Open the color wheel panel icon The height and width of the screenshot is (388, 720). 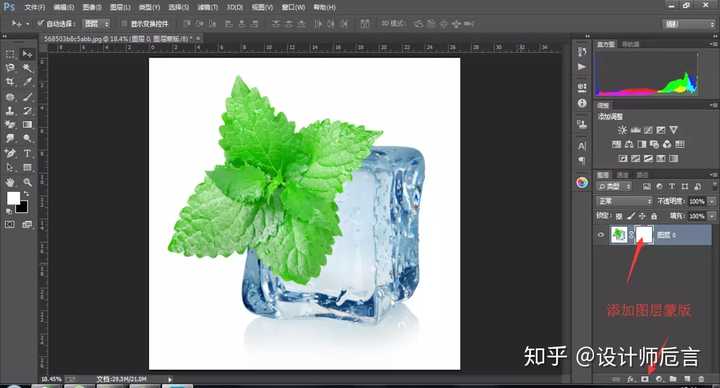[582, 182]
